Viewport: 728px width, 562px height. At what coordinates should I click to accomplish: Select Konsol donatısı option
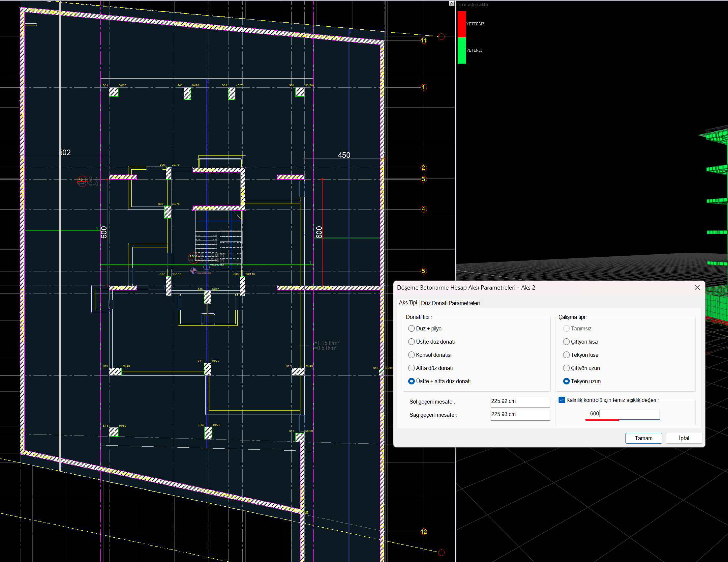(x=430, y=355)
